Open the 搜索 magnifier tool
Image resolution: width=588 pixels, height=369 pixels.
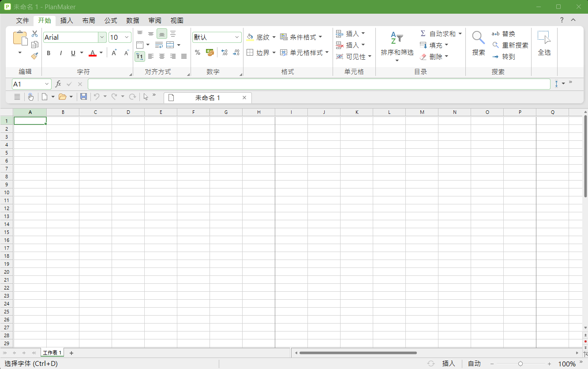coord(479,43)
